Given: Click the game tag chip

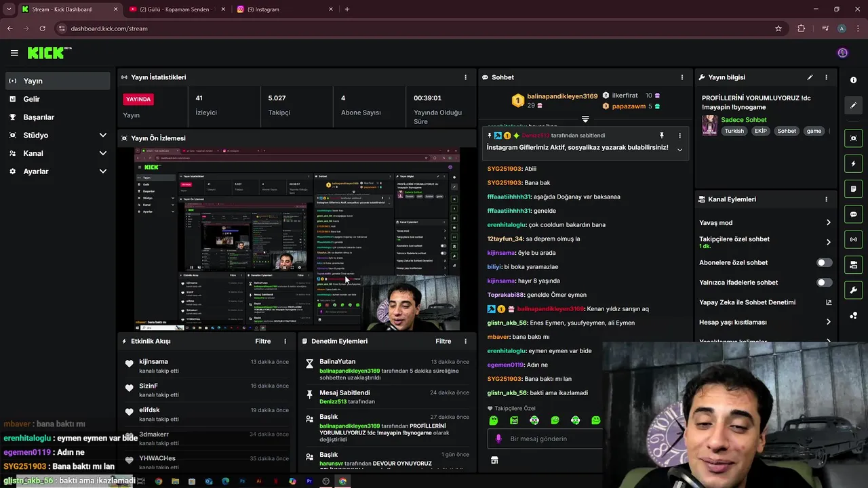Looking at the screenshot, I should point(814,131).
